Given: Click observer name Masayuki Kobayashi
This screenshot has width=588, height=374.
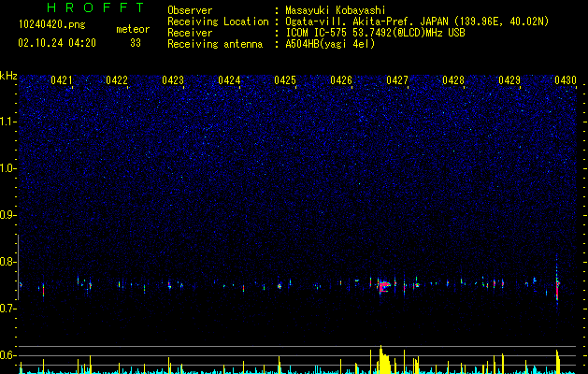Looking at the screenshot, I should tap(336, 10).
